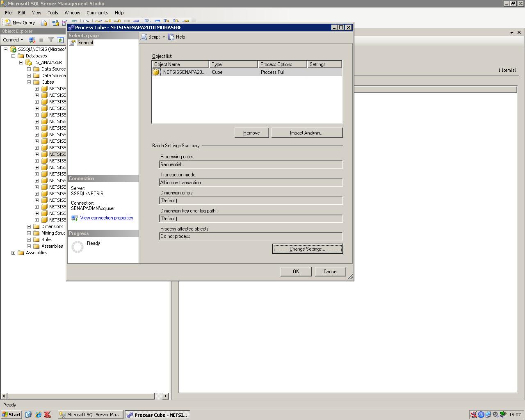Switch to Microsoft SQL Server Management Studio taskbar button
This screenshot has height=420, width=525.
tap(90, 415)
